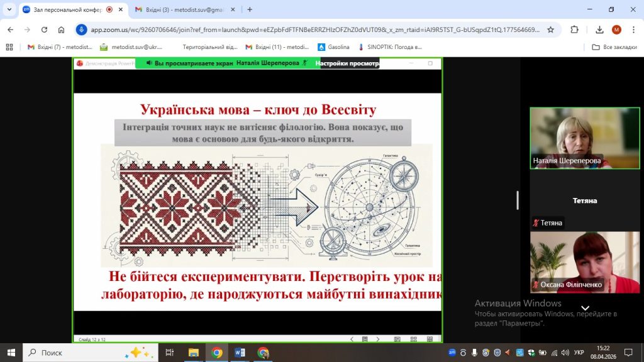Expand the tab search chevron
Screen dimensions: 644x362
(9, 9)
